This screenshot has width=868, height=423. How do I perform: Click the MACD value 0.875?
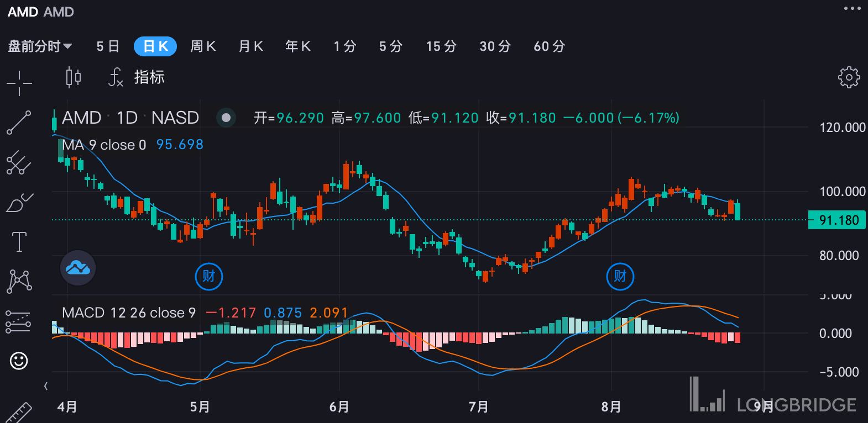(x=283, y=313)
